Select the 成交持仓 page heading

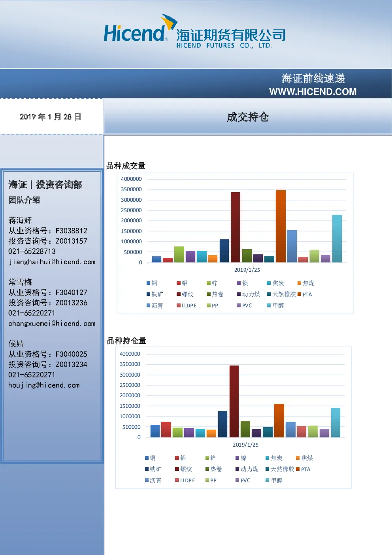tap(248, 117)
